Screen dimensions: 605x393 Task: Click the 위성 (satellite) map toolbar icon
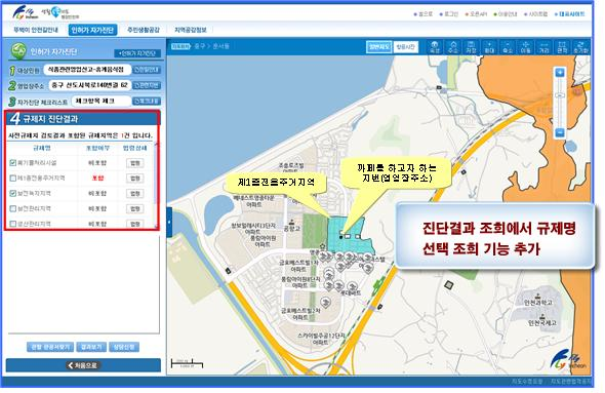(x=435, y=47)
